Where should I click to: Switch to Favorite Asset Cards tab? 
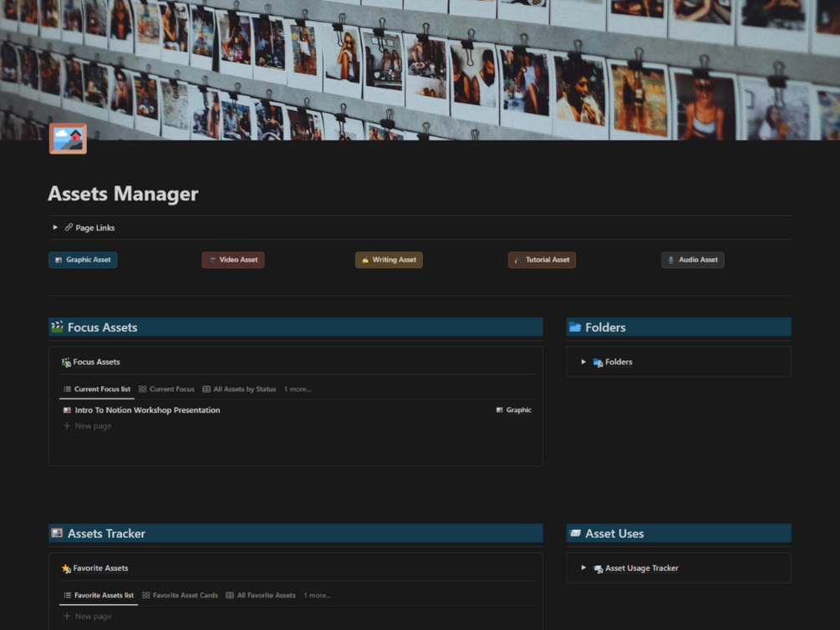tap(180, 595)
